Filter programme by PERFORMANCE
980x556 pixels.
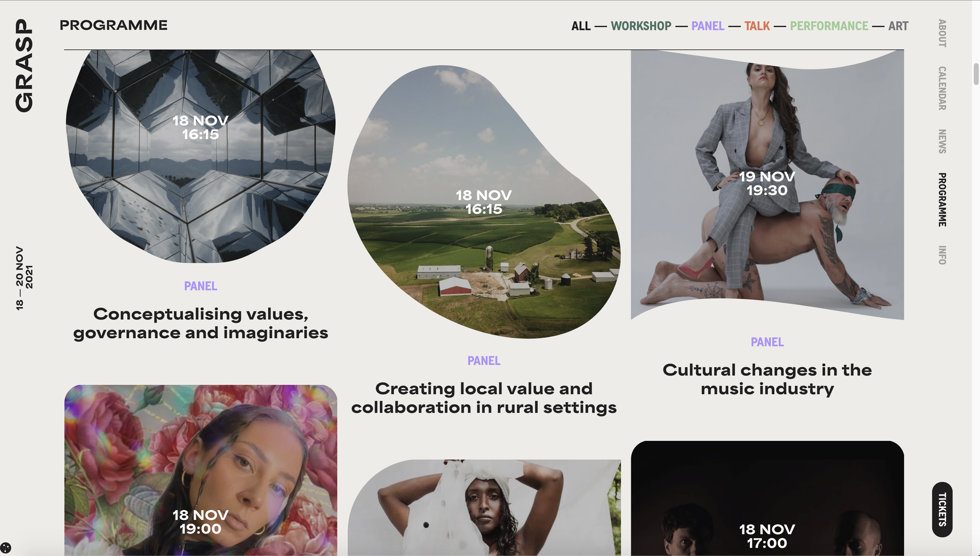point(829,26)
